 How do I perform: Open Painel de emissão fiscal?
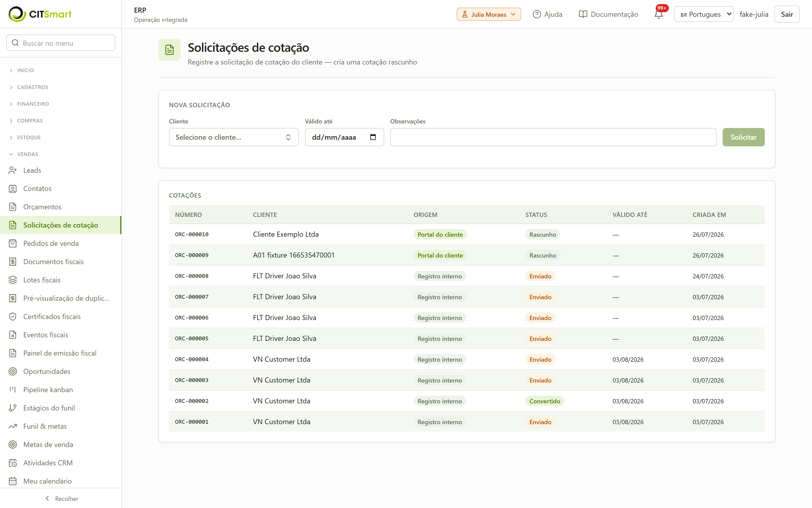coord(60,353)
